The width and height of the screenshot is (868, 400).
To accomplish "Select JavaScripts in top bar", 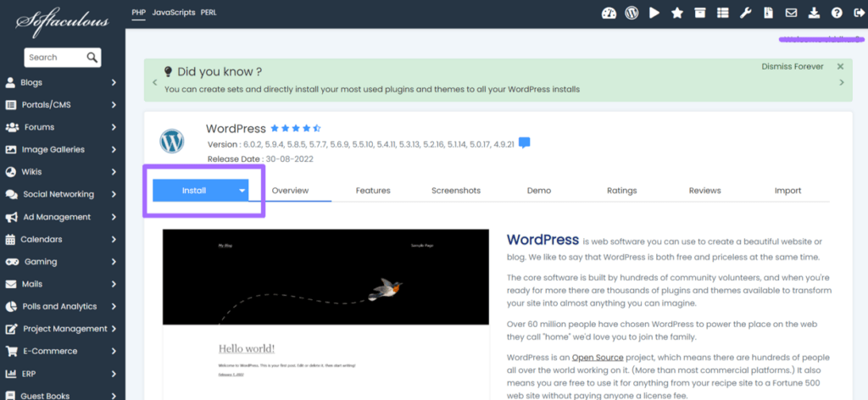I will [174, 12].
